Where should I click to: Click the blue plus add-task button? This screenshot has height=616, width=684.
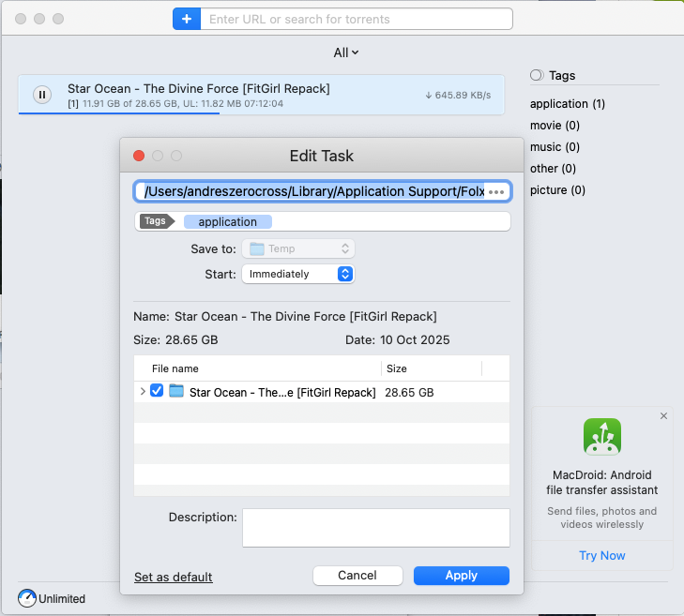pos(187,19)
